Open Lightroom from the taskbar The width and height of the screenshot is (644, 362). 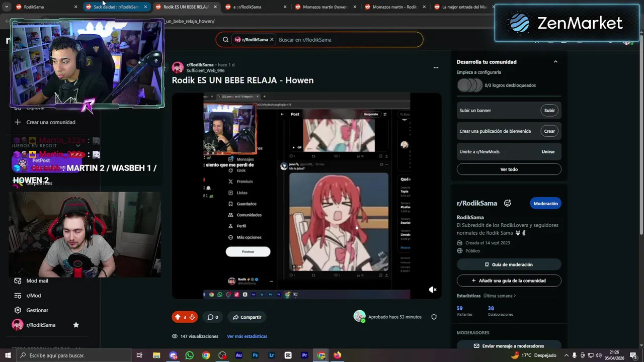click(x=272, y=355)
